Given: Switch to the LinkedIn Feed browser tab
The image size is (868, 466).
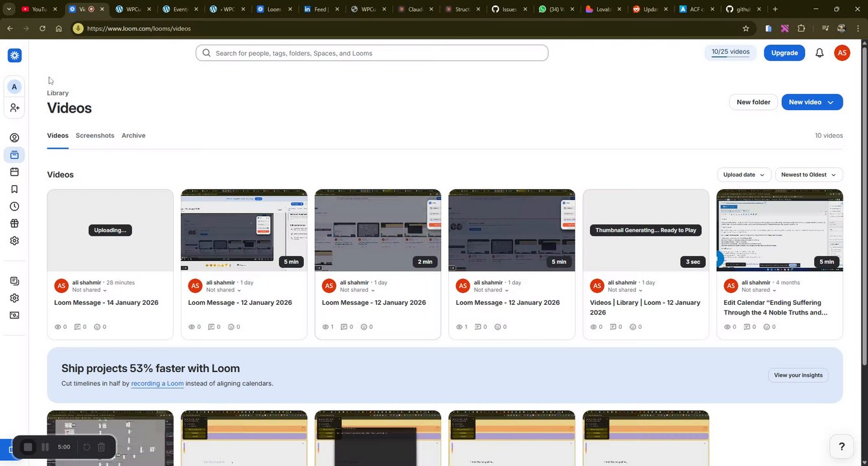Looking at the screenshot, I should tap(321, 9).
